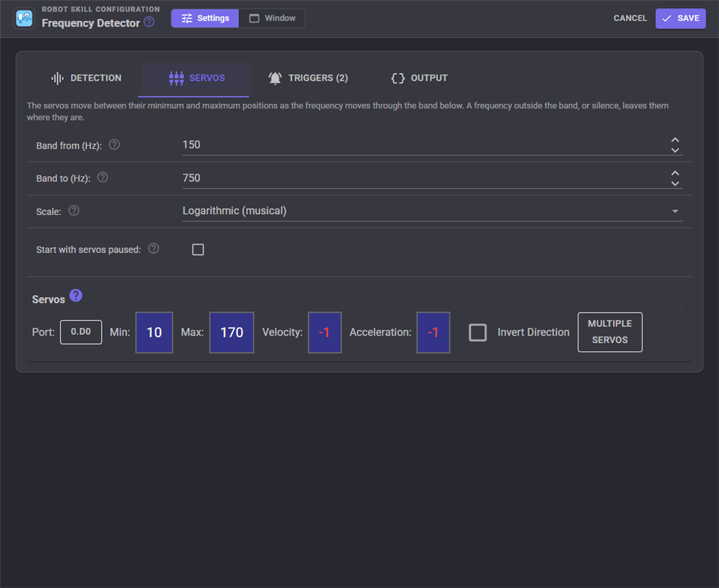The image size is (719, 588).
Task: Select the Servos tab
Action: (197, 78)
